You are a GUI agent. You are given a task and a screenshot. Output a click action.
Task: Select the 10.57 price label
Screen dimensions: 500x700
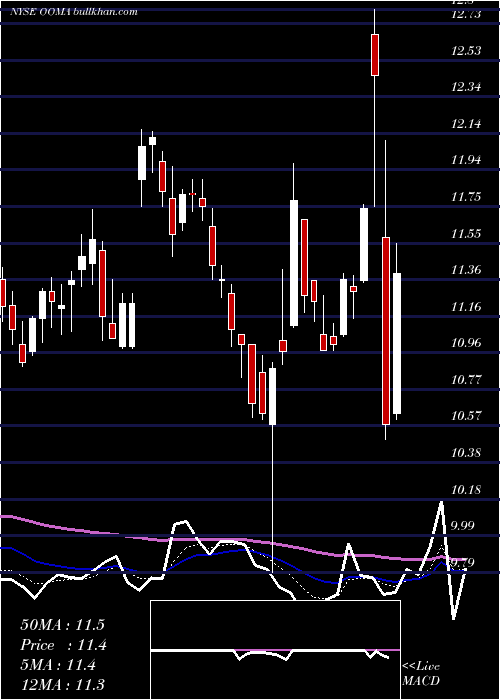pos(466,416)
